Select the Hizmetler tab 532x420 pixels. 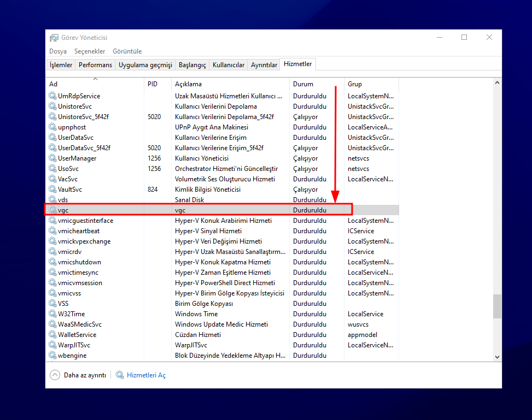point(298,64)
